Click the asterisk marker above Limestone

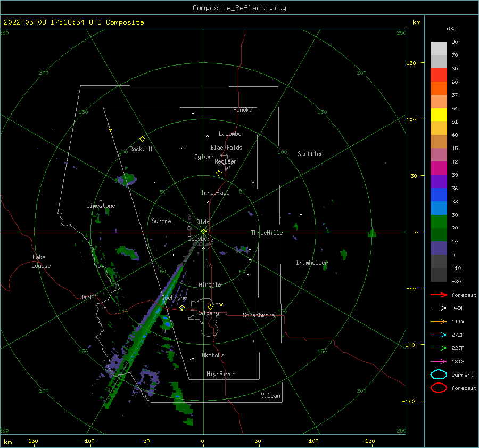tap(101, 201)
